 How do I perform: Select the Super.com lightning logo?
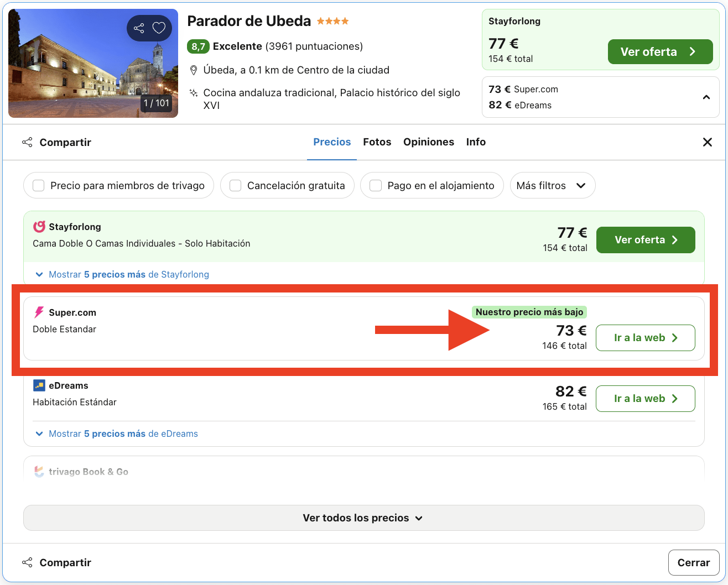38,312
